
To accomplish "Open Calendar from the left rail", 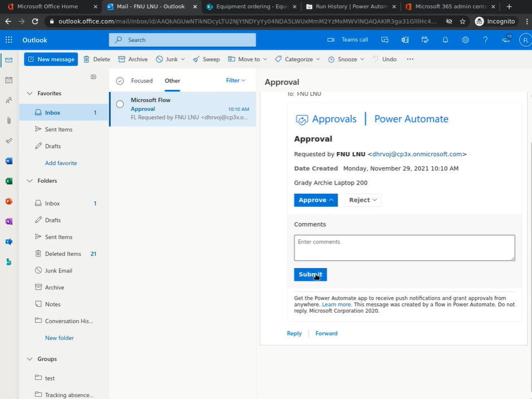I will click(9, 80).
